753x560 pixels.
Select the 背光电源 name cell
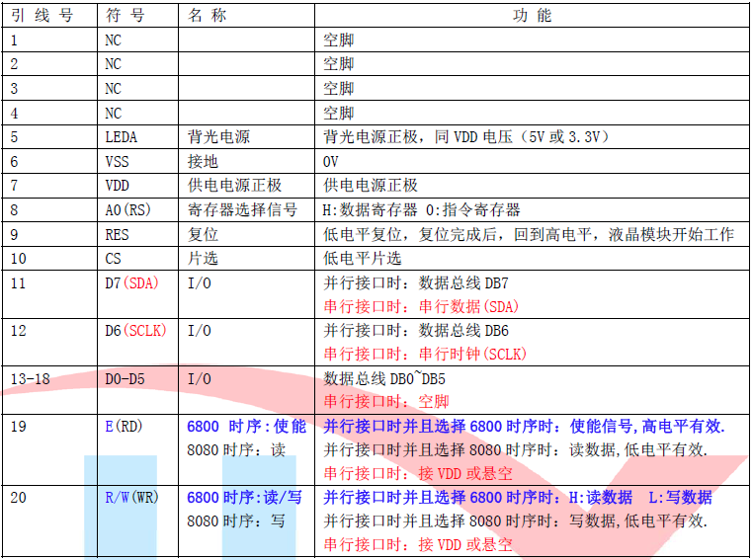coord(218,136)
